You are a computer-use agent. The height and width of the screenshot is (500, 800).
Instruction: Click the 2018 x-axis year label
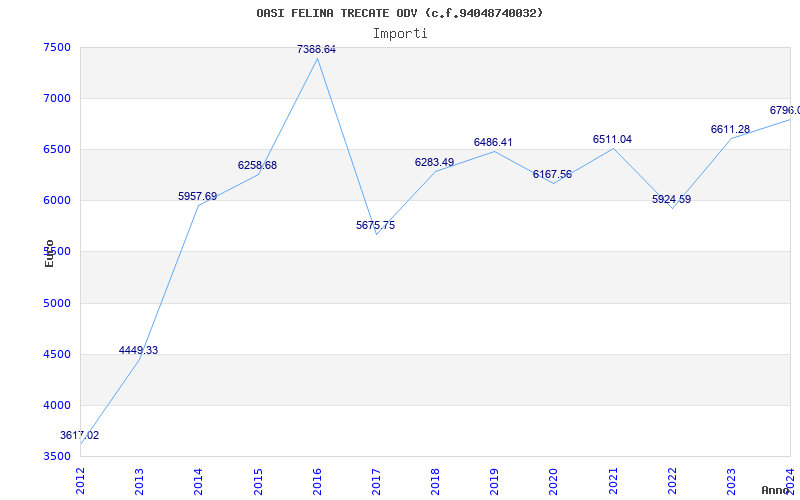(435, 481)
